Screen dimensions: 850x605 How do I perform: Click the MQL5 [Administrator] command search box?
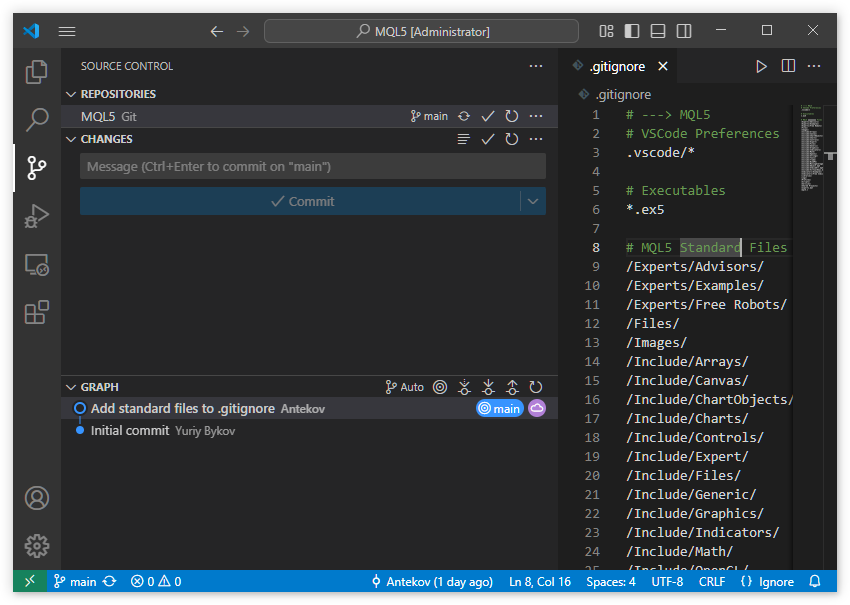421,31
